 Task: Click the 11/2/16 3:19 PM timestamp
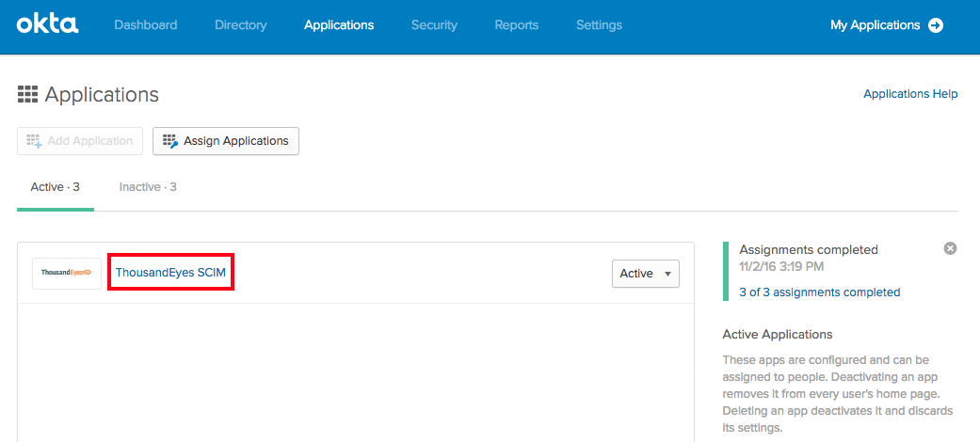point(781,266)
